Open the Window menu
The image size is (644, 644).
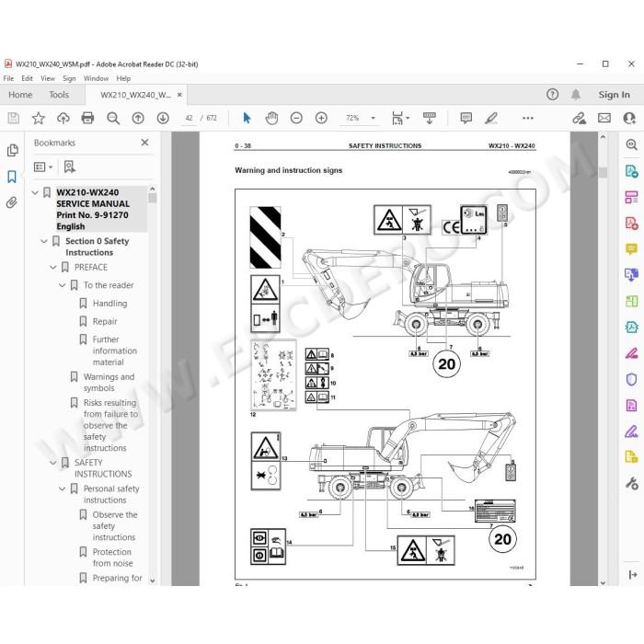(96, 78)
